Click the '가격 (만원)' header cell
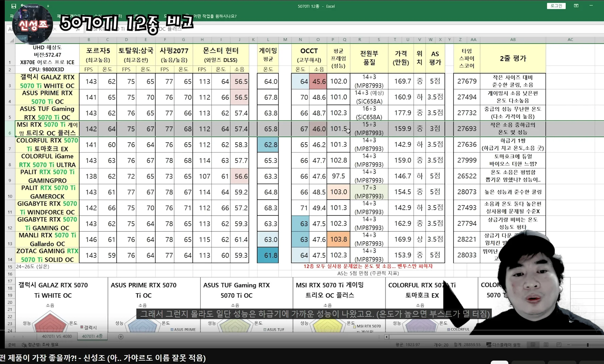The width and height of the screenshot is (604, 364). pos(401,58)
